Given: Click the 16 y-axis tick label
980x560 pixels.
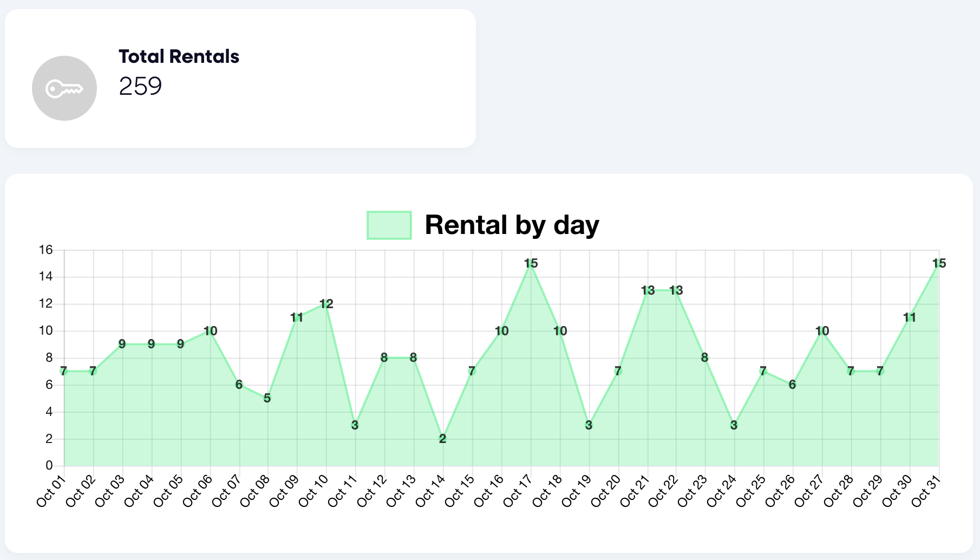Looking at the screenshot, I should [46, 250].
